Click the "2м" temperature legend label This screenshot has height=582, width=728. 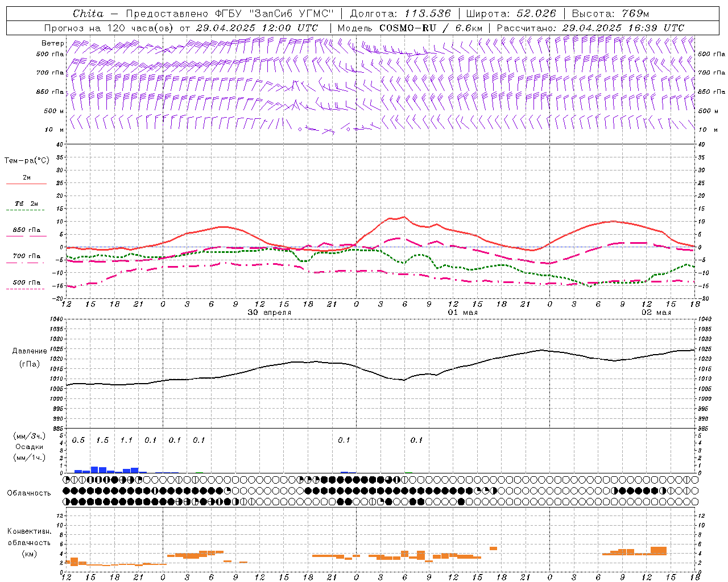(27, 177)
